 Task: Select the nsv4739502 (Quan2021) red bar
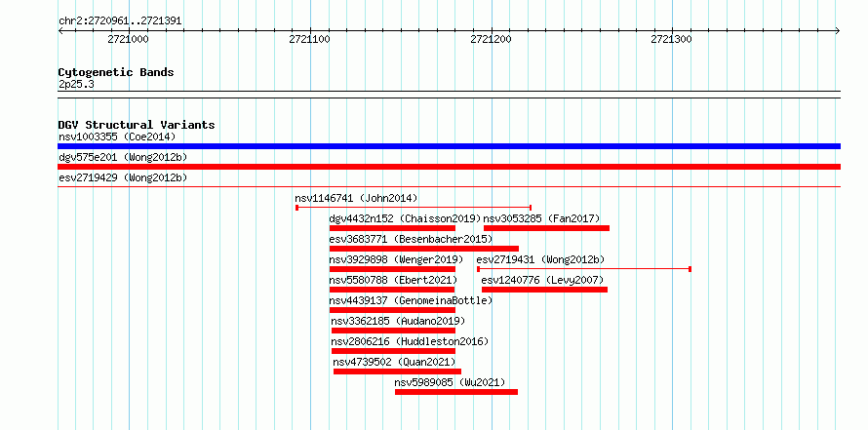pos(398,371)
